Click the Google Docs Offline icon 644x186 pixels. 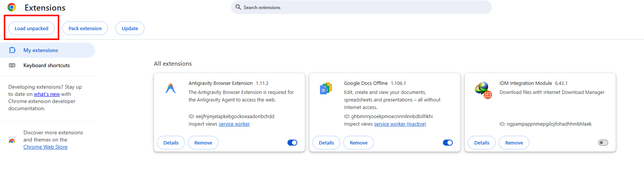(x=326, y=88)
